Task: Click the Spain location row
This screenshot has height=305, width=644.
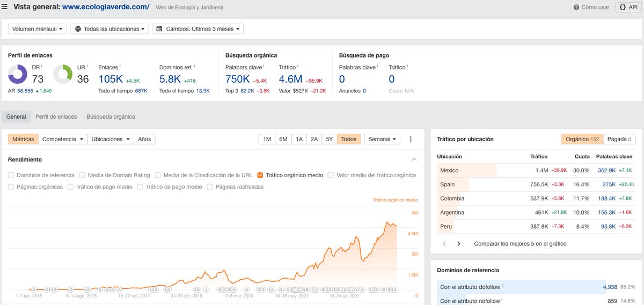Action: [x=537, y=184]
